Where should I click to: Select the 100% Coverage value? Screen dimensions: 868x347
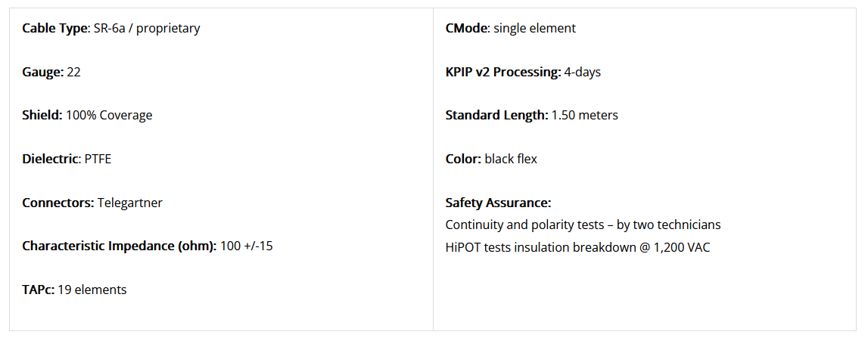(x=109, y=115)
